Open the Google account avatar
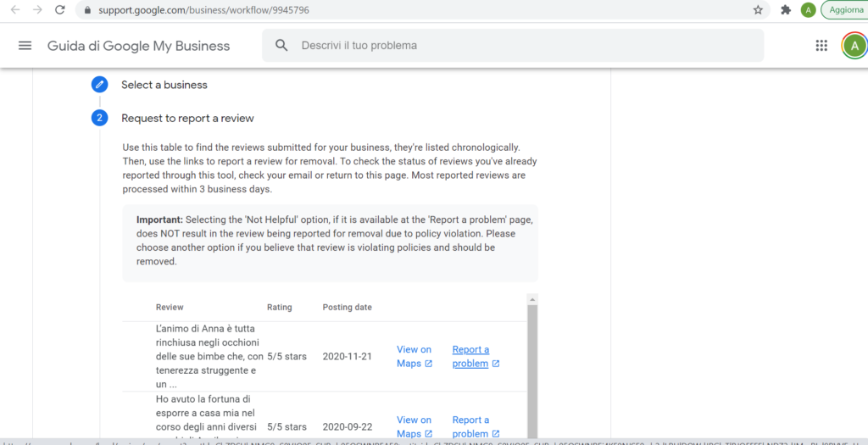868x445 pixels. coord(854,46)
